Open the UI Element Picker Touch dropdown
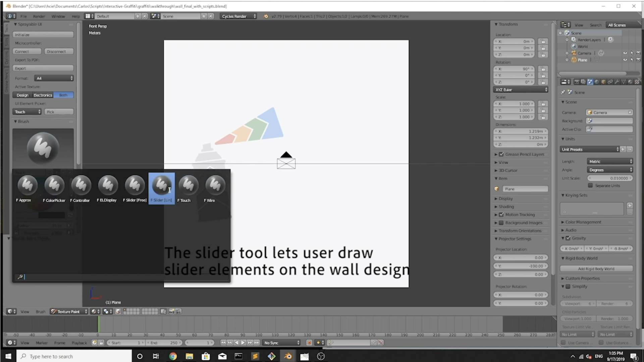Image resolution: width=644 pixels, height=362 pixels. point(27,112)
